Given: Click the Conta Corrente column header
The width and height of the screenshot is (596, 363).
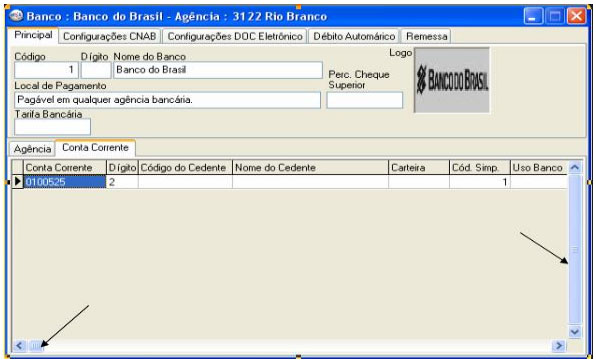Looking at the screenshot, I should point(65,168).
